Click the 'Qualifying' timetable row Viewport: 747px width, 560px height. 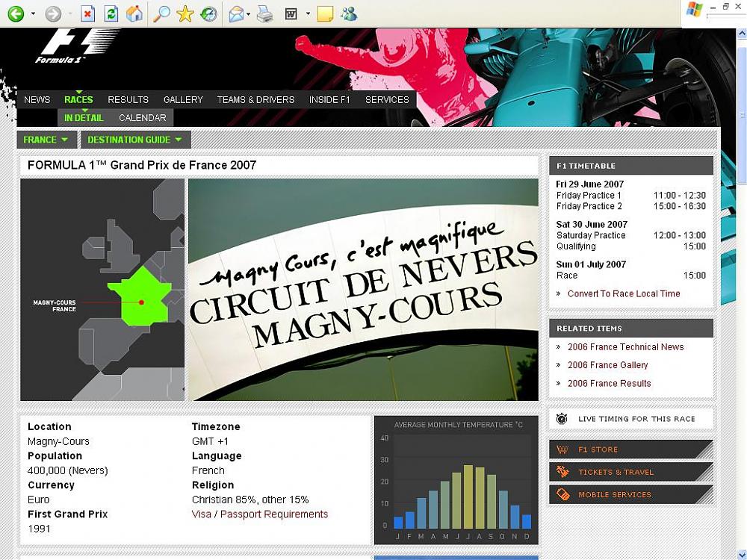[x=631, y=246]
